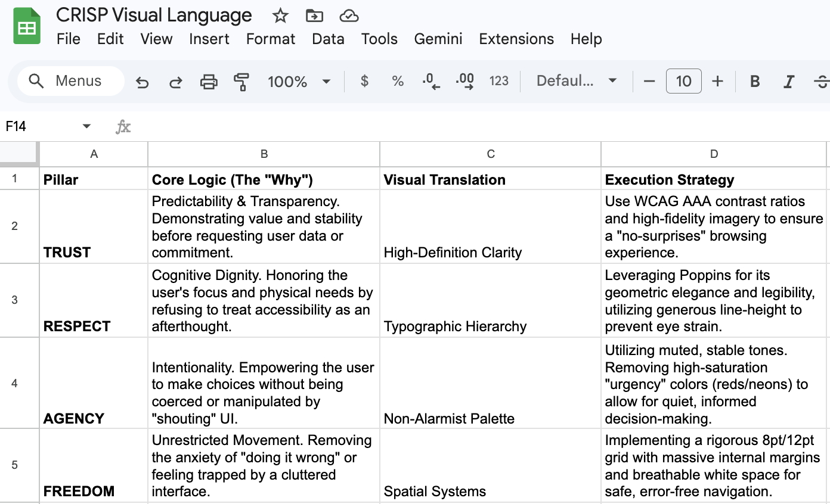
Task: Select the cell mentioning WCAG AAA contrast
Action: pyautogui.click(x=714, y=226)
